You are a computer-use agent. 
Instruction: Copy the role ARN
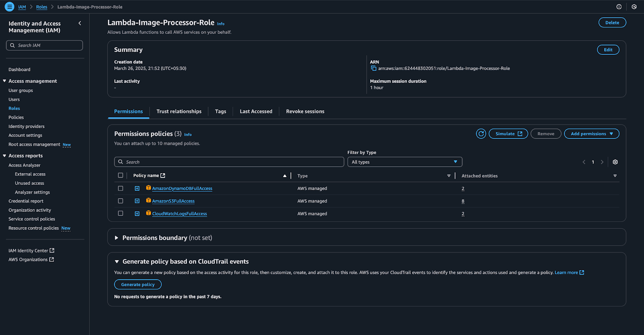pyautogui.click(x=374, y=68)
